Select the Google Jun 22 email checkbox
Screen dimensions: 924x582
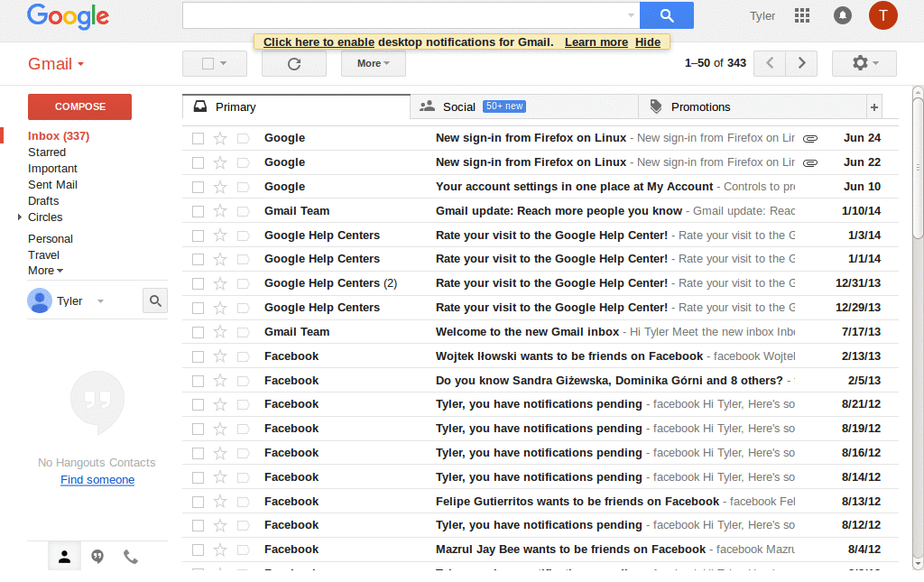click(198, 162)
